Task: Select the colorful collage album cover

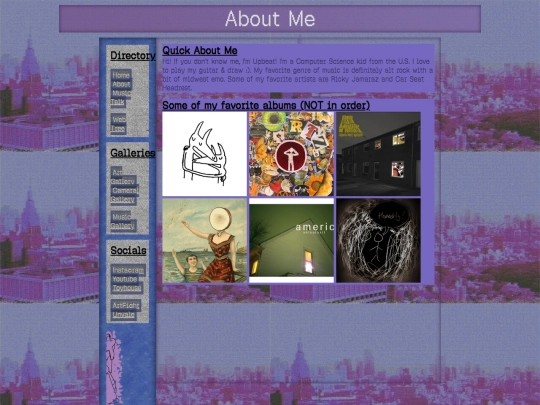Action: tap(291, 154)
